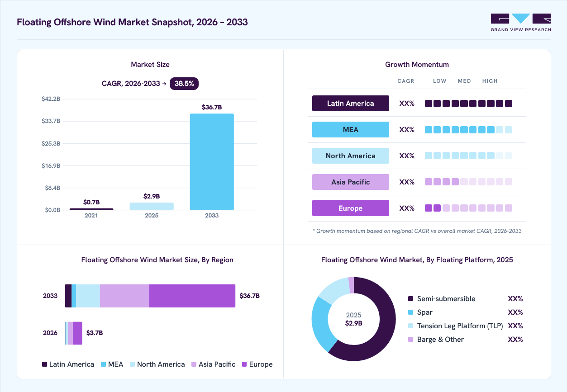Click the 2033 bar in Market Size chart
567x392 pixels.
coord(212,162)
